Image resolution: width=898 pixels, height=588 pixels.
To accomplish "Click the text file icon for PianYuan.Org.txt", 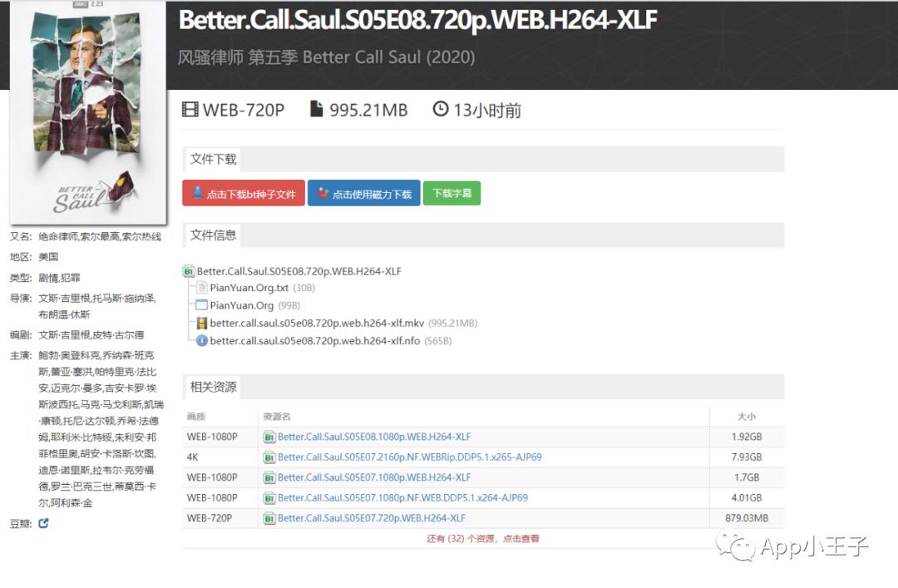I will point(201,288).
